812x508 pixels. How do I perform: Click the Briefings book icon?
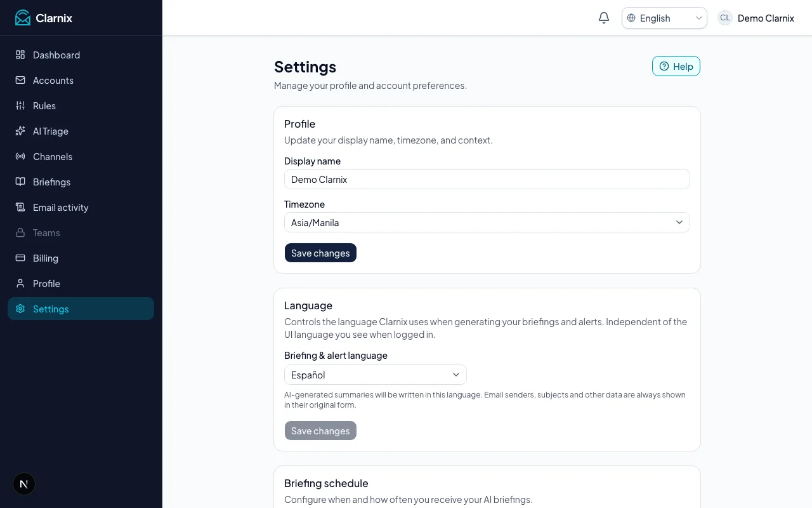20,182
